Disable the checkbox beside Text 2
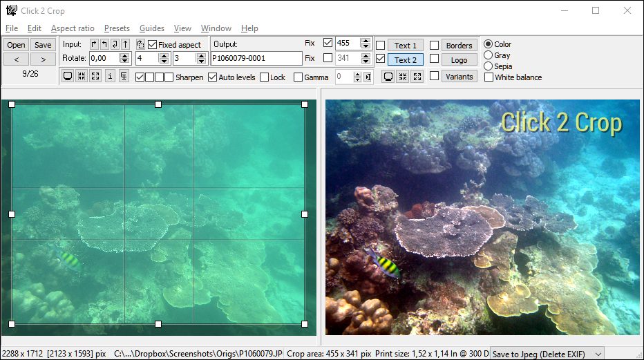 [381, 59]
